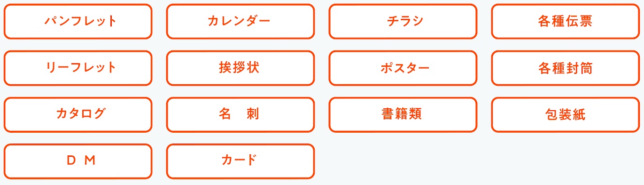
Task: Click the ポスター button
Action: coord(403,68)
